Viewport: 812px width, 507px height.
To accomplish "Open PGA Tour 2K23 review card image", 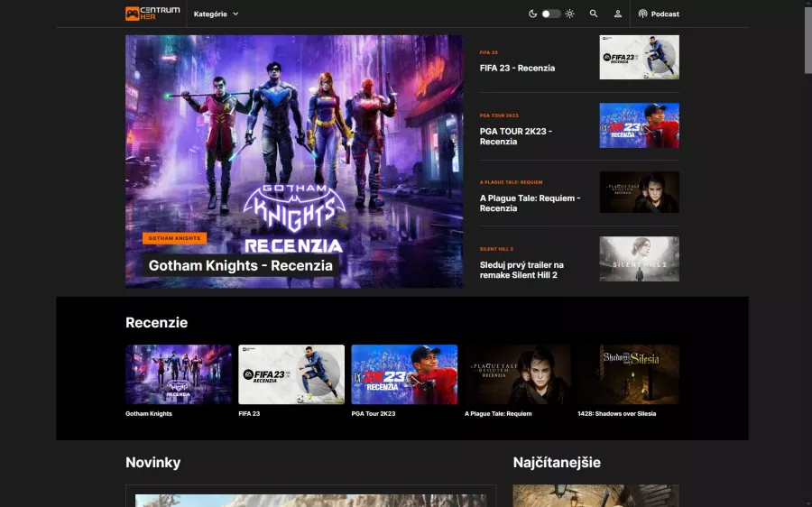I will (404, 374).
